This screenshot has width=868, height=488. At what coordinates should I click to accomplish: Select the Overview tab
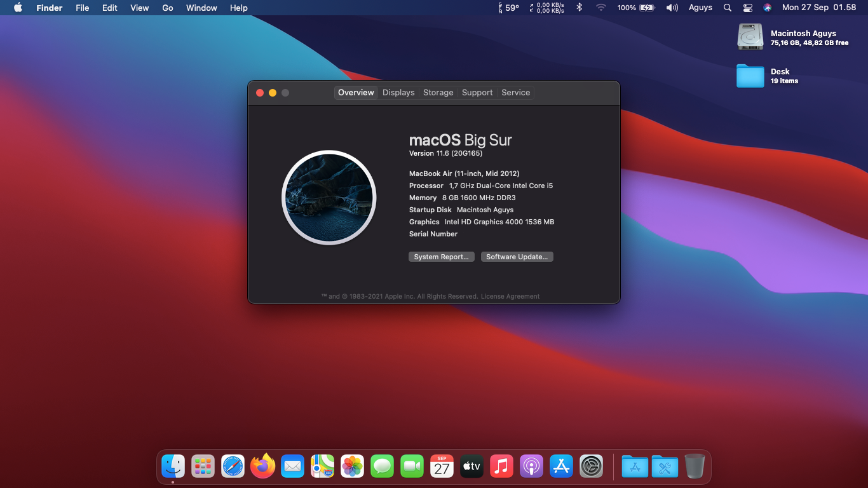356,93
